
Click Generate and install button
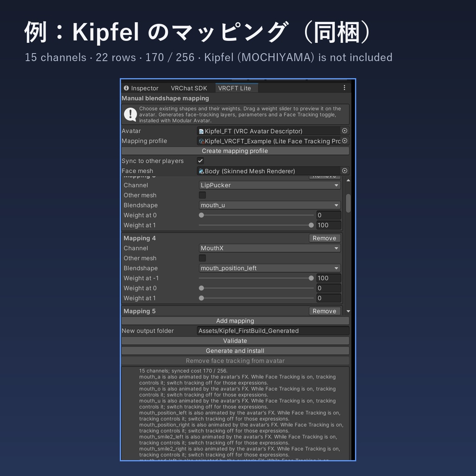[235, 351]
